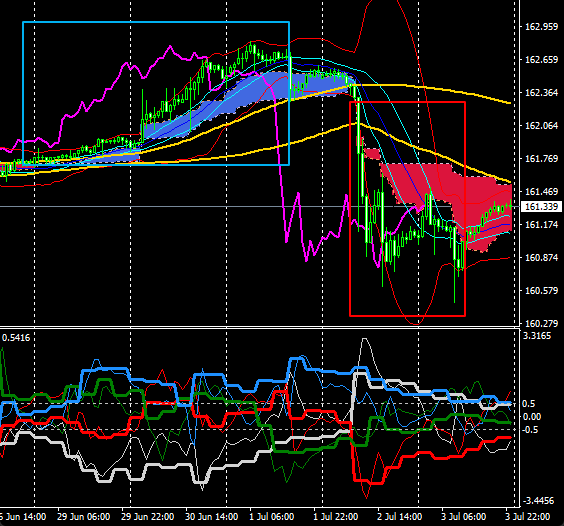564x526 pixels.
Task: Click the 0.00 indicator level label
Action: click(x=532, y=417)
